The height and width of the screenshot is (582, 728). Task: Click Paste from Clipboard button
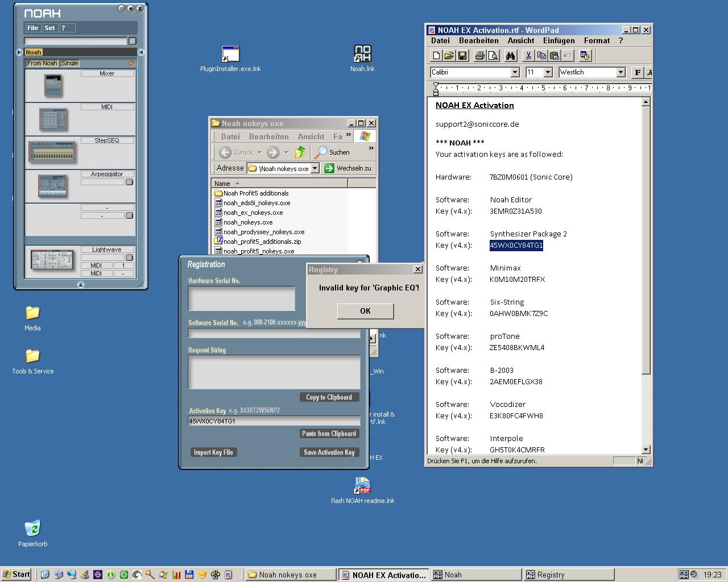pos(329,434)
